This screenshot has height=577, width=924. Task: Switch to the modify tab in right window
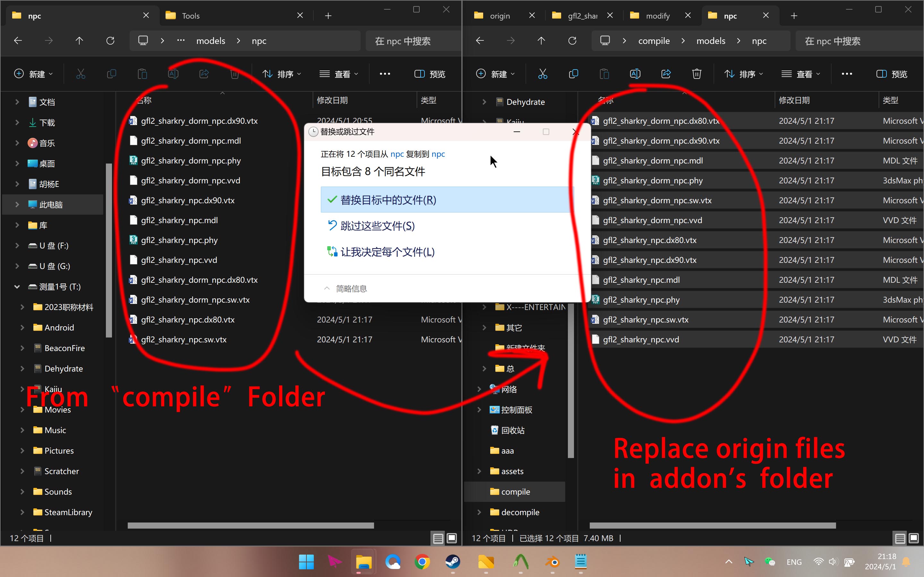tap(657, 16)
